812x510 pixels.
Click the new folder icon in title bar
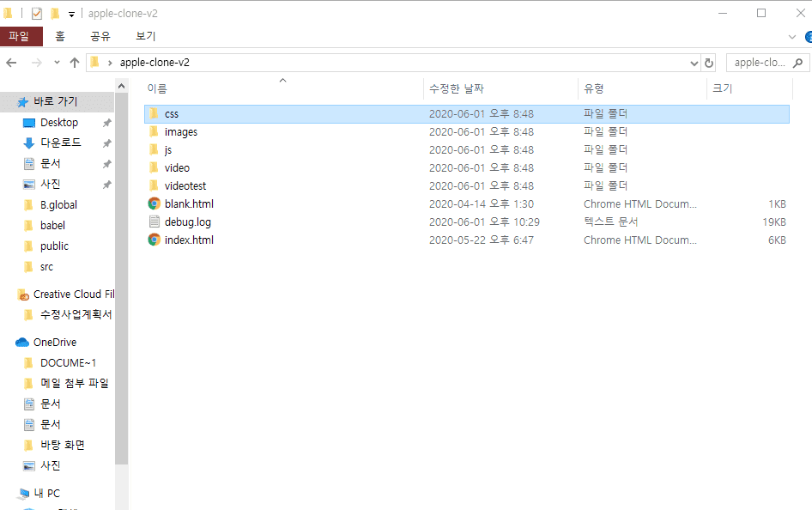55,14
